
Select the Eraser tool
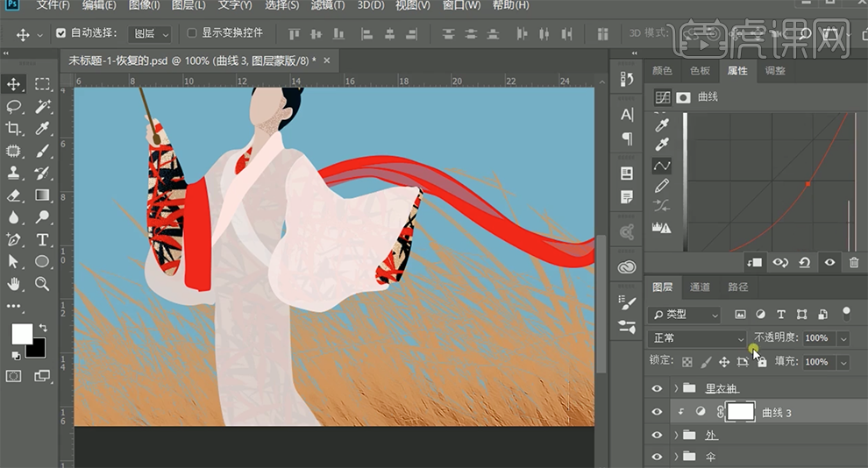point(14,195)
